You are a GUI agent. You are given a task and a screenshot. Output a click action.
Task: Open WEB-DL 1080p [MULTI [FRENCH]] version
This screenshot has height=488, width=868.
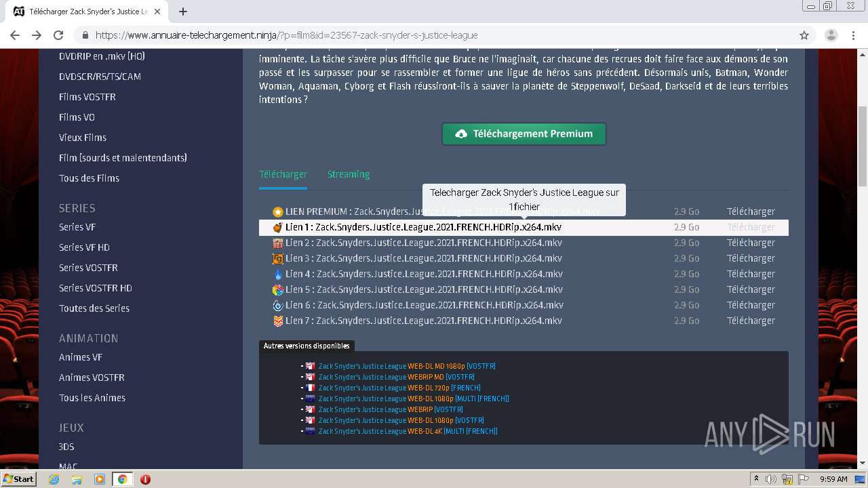tap(414, 399)
